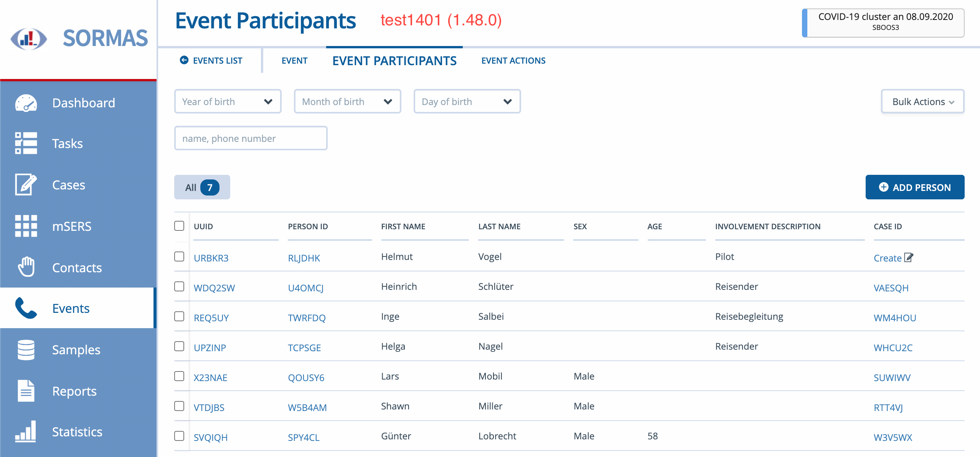Screen dimensions: 980x457
Task: Click the Reports document icon
Action: pyautogui.click(x=26, y=391)
